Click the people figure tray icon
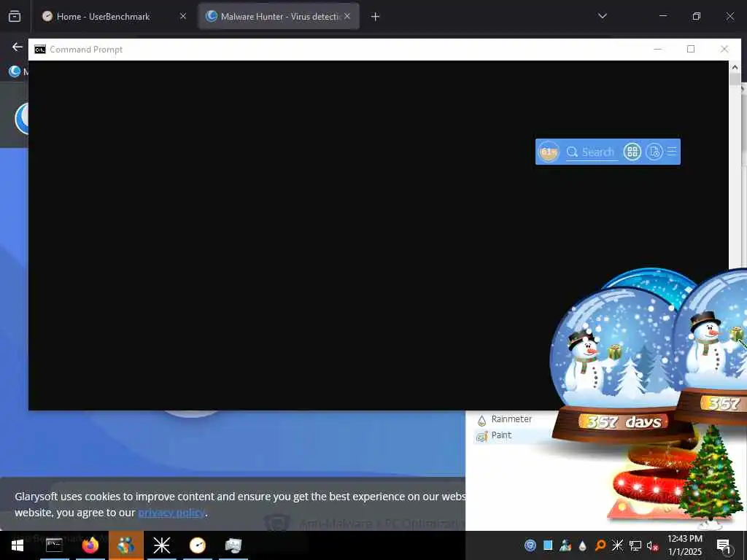 point(565,545)
